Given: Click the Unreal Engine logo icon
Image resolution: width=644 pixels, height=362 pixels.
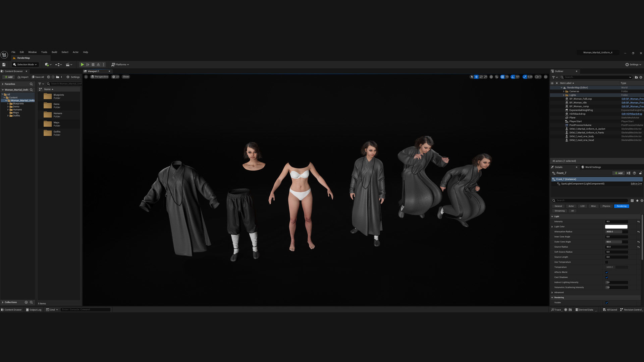Looking at the screenshot, I should click(x=4, y=55).
